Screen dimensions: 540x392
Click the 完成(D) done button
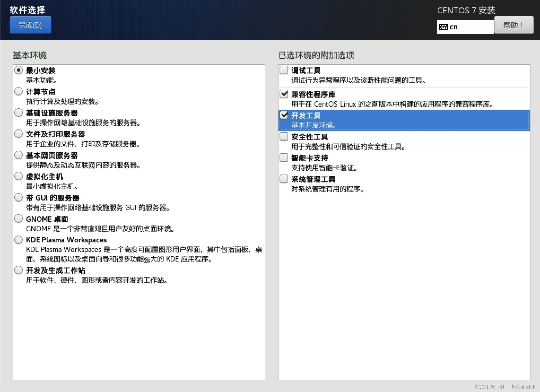(30, 25)
